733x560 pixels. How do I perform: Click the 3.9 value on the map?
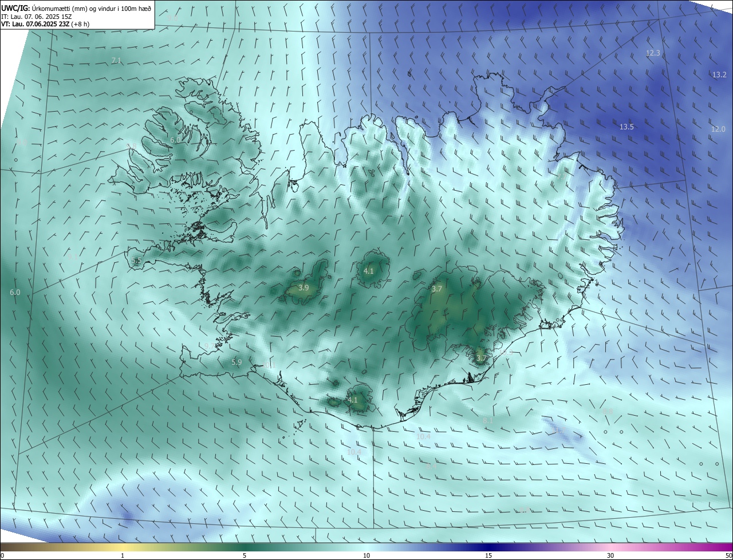pyautogui.click(x=304, y=287)
